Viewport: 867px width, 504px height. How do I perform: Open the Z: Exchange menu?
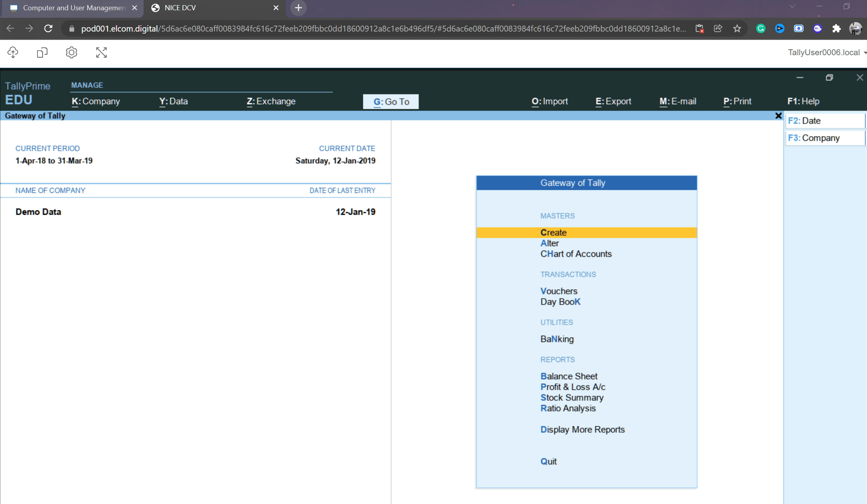pos(271,101)
